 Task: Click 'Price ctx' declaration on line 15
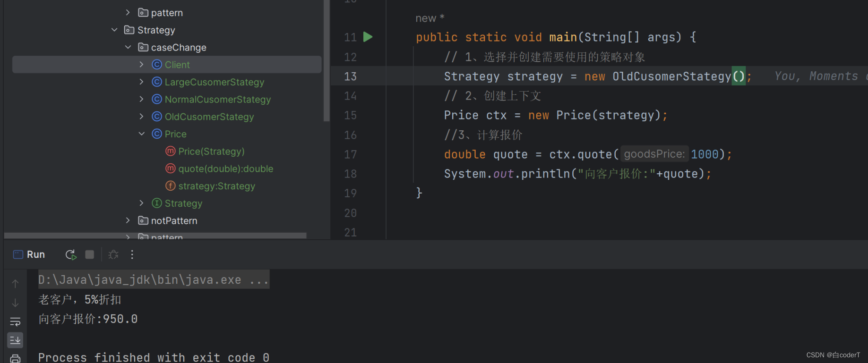pos(475,115)
